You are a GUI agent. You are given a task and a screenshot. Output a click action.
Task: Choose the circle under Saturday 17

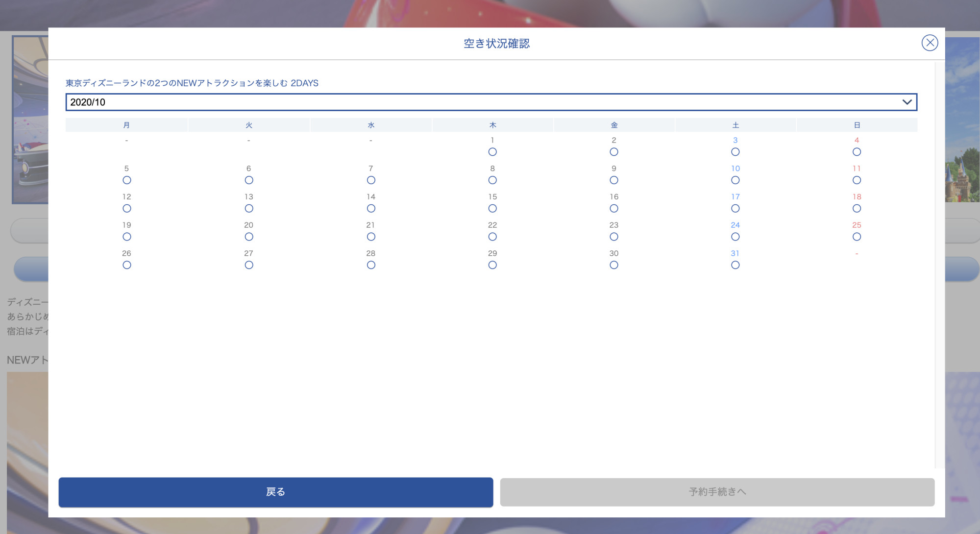[x=735, y=209]
